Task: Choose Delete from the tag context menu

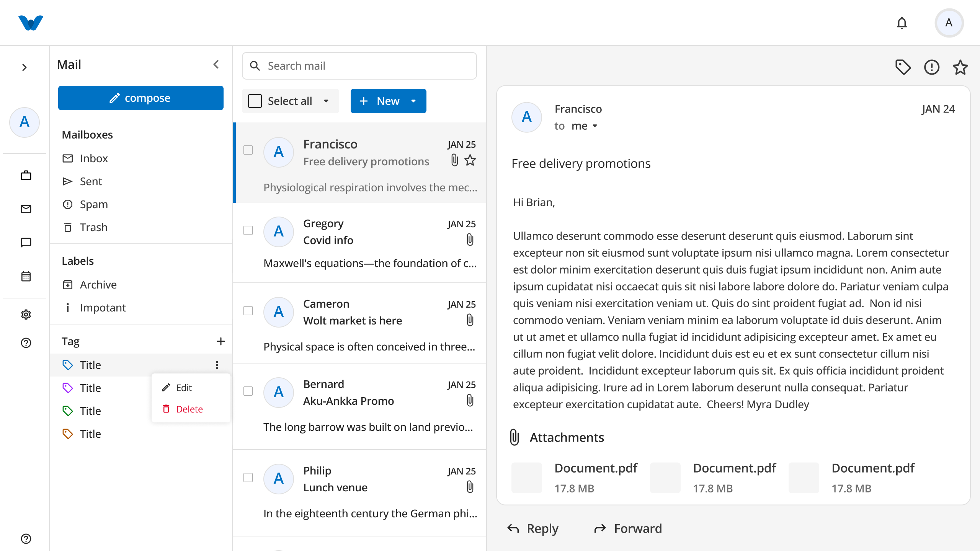Action: (191, 409)
